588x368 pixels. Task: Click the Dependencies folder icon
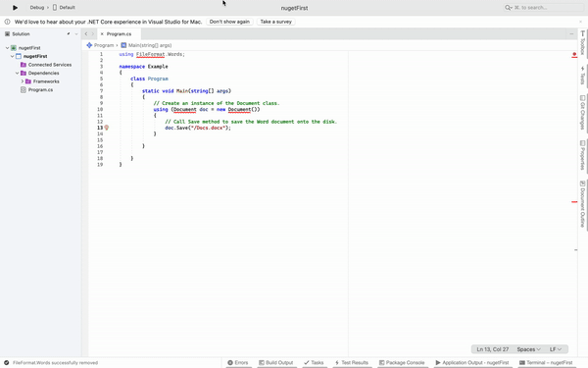[x=24, y=73]
